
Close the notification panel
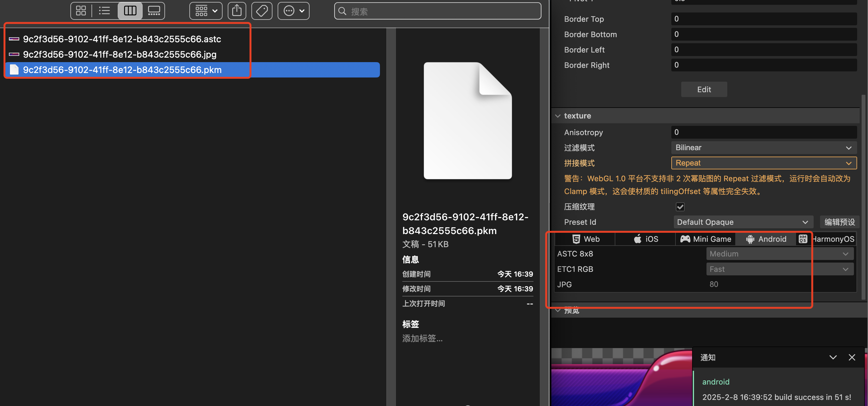(852, 357)
